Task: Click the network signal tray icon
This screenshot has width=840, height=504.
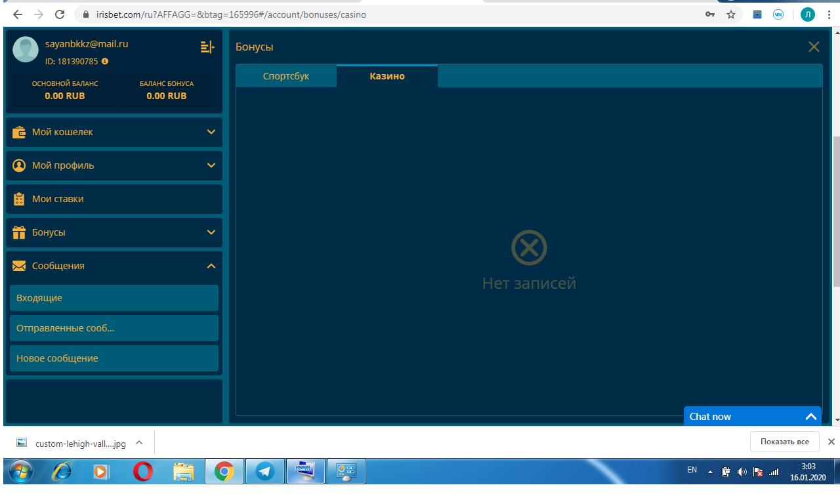Action: click(774, 472)
